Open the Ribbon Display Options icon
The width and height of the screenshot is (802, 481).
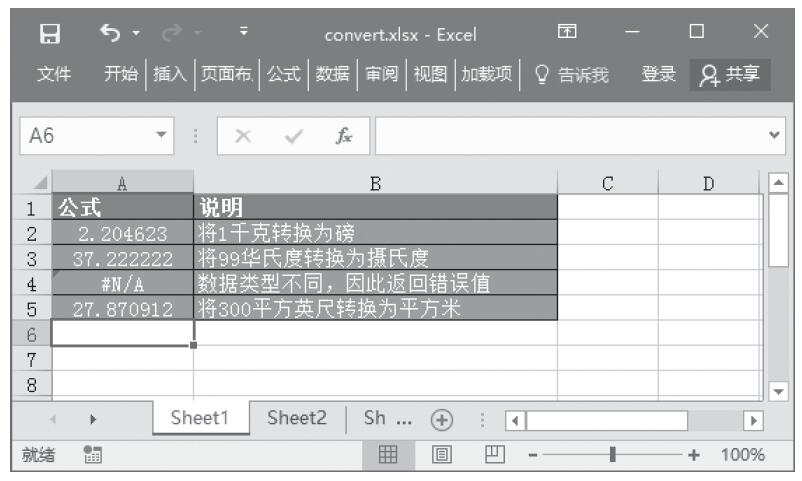click(568, 35)
